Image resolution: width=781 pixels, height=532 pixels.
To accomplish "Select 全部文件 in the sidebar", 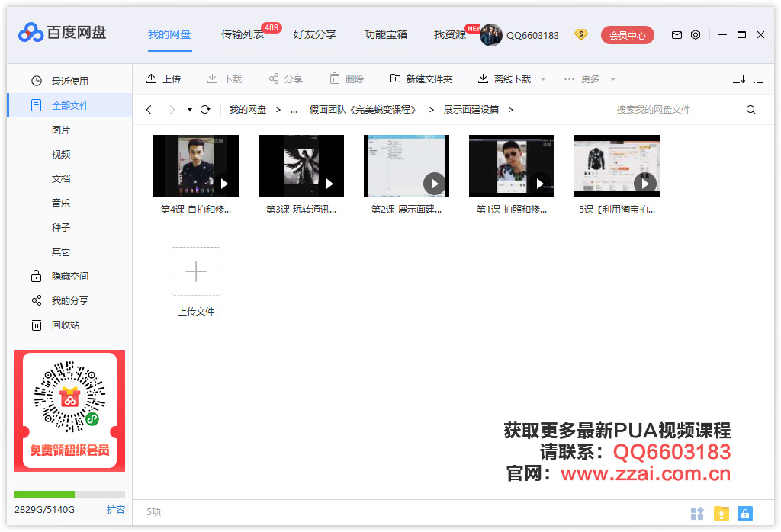I will pyautogui.click(x=69, y=105).
